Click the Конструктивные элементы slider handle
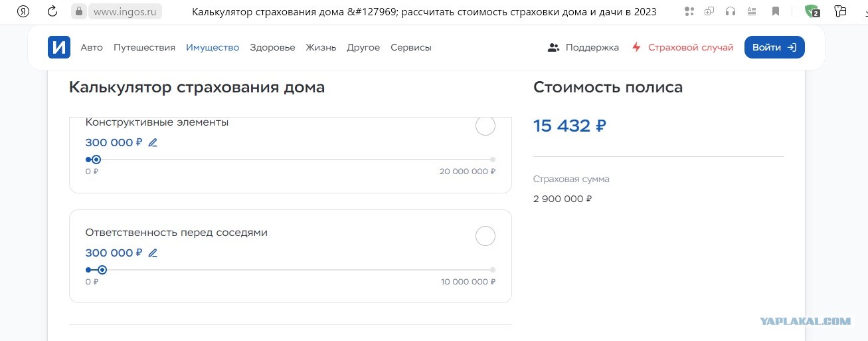868x341 pixels. pyautogui.click(x=96, y=160)
